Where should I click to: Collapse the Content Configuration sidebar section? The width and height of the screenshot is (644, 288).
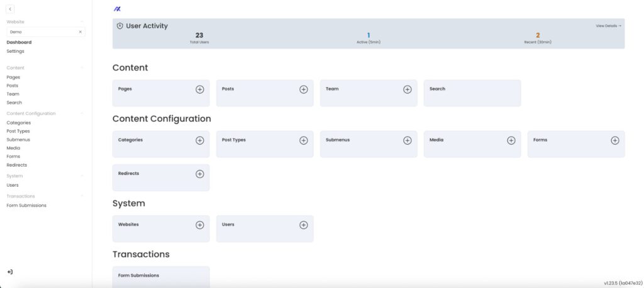tap(82, 114)
